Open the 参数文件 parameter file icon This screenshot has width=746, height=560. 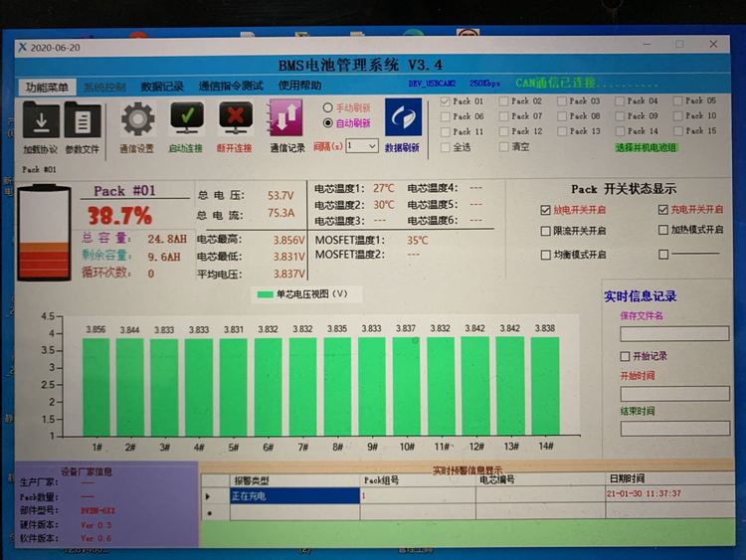pyautogui.click(x=83, y=121)
